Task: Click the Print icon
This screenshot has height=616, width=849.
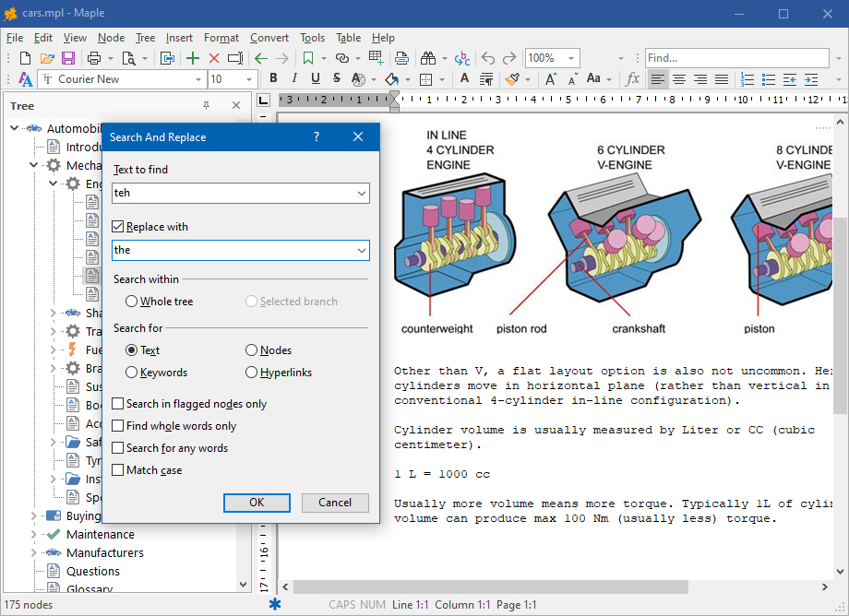Action: point(94,58)
